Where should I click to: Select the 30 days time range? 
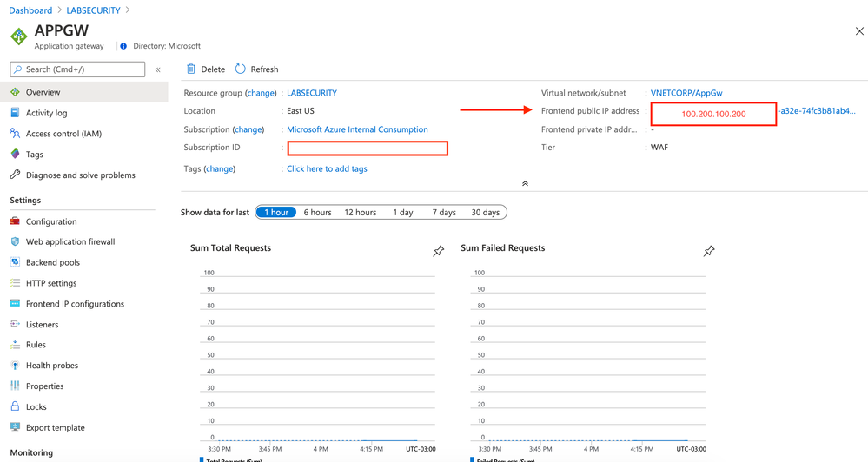click(x=486, y=213)
